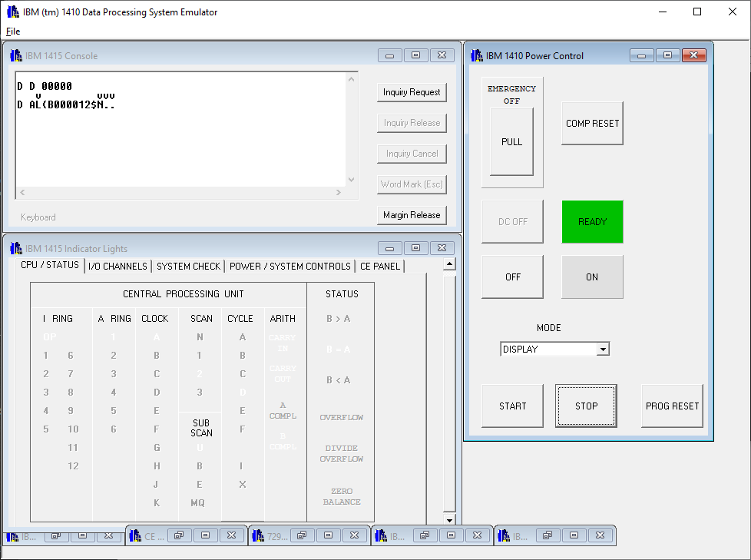This screenshot has width=751, height=560.
Task: Open the IBM 1415 Indicator Lights window icon menu
Action: tap(16, 248)
